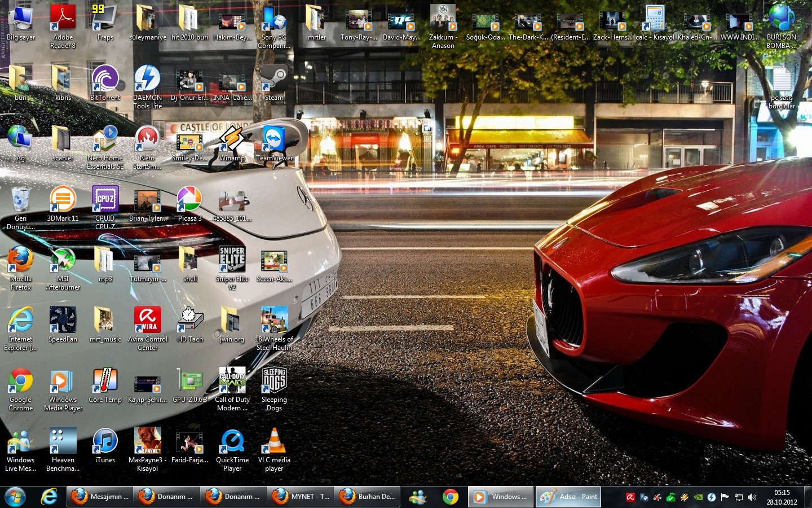Image resolution: width=812 pixels, height=508 pixels.
Task: Open MaxPayne3 shortcut
Action: coord(147,449)
